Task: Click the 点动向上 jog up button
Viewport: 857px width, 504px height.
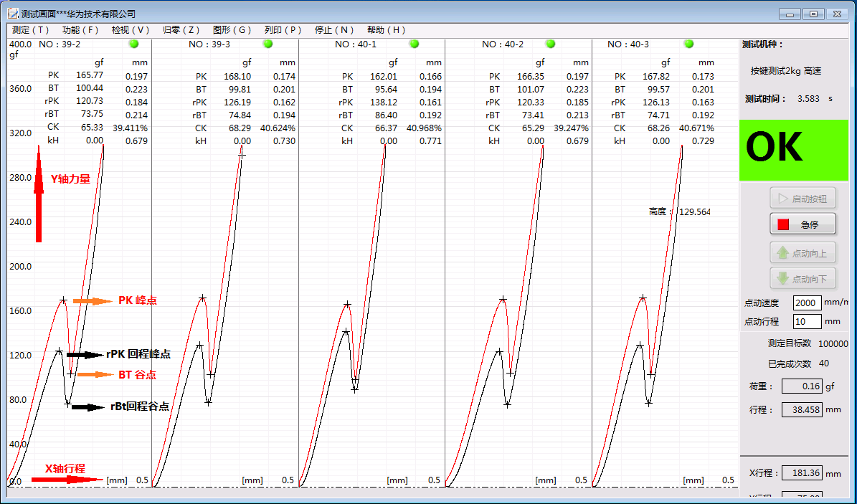Action: [802, 253]
